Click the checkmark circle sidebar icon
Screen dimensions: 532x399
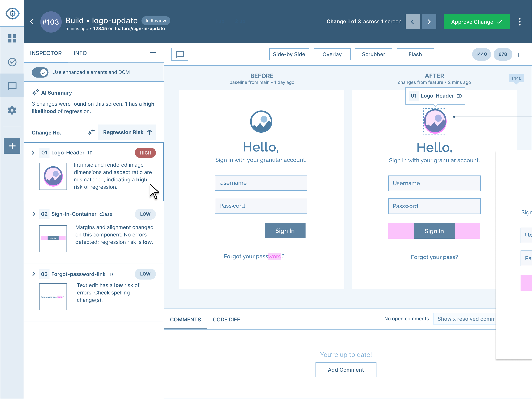(12, 62)
